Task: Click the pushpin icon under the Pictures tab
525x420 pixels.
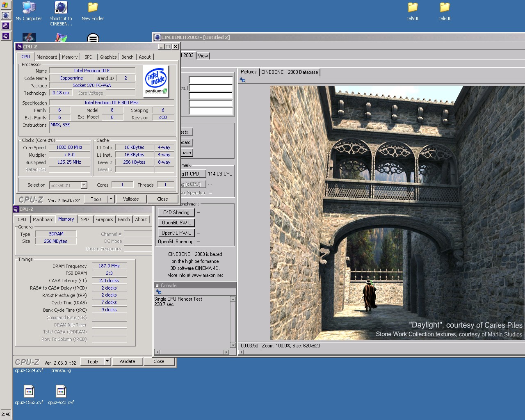Action: click(x=242, y=80)
